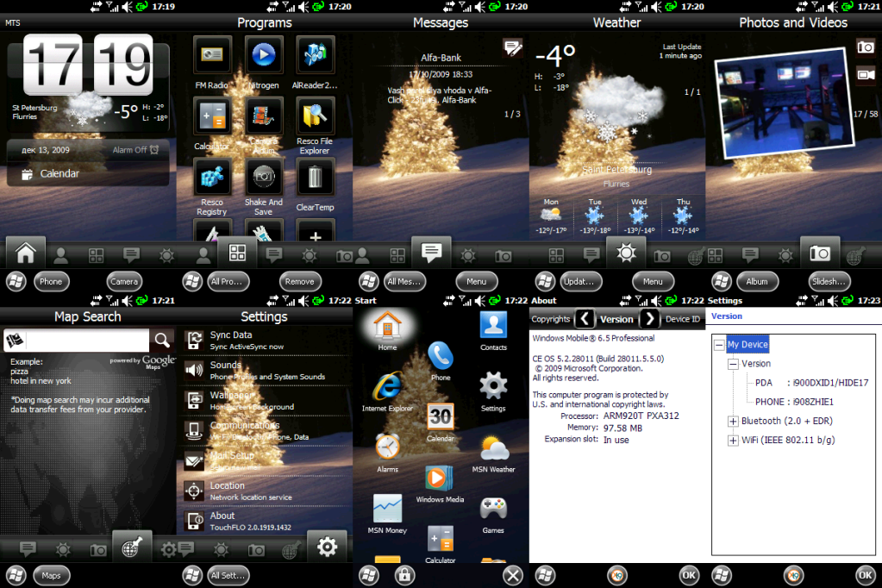Open MSN Money from Start menu
Image resolution: width=882 pixels, height=588 pixels.
point(387,514)
